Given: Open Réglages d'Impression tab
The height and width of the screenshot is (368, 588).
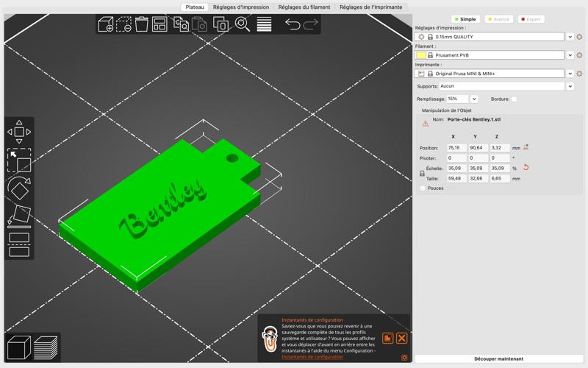Looking at the screenshot, I should [x=241, y=7].
